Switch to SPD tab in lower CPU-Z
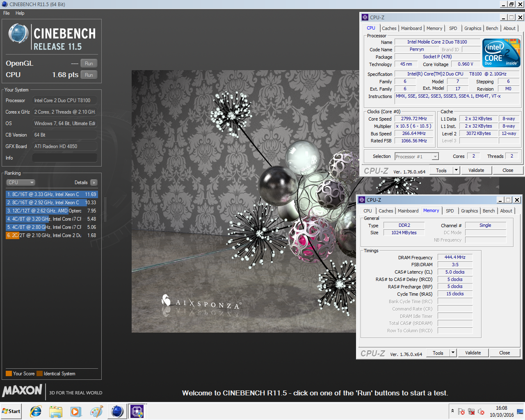Screen dimensions: 525x420 (x=450, y=211)
